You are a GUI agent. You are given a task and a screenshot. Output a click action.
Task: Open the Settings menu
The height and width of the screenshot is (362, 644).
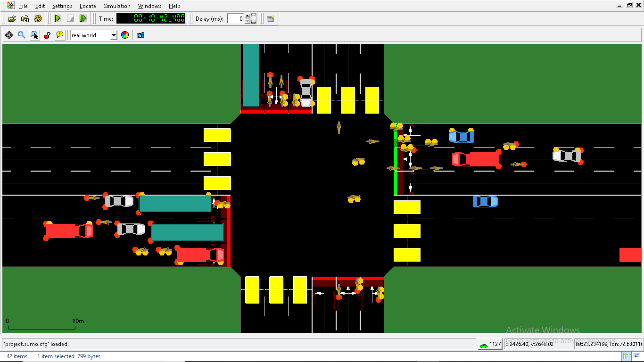[62, 6]
